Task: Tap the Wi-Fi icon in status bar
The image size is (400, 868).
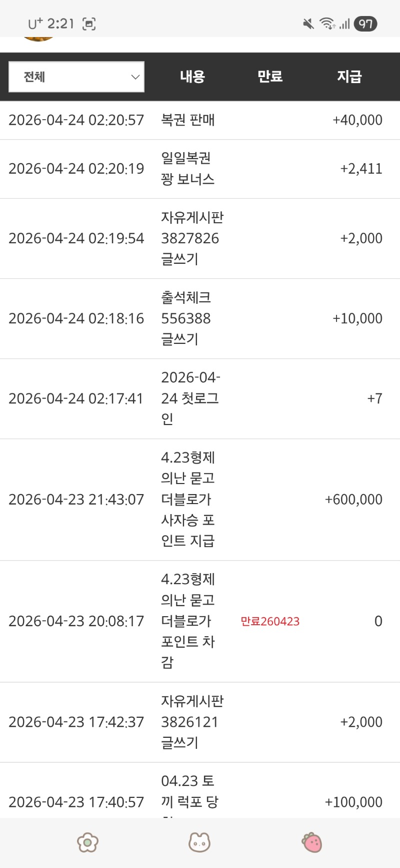Action: 327,24
